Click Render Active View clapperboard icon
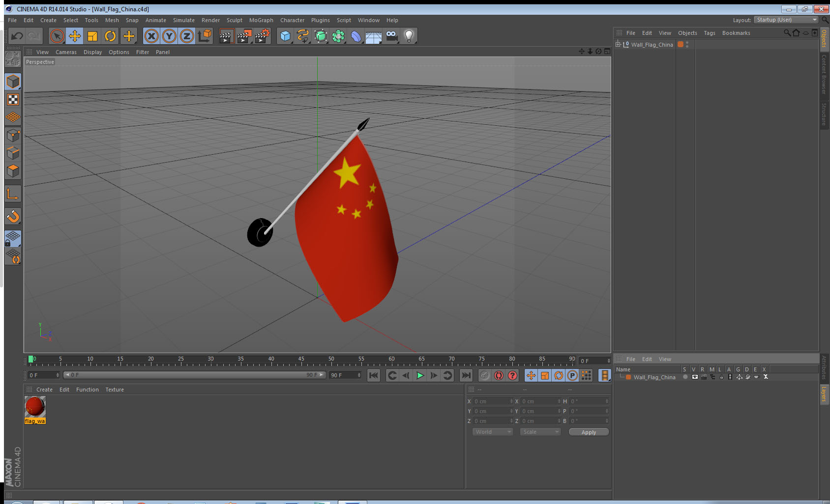This screenshot has height=504, width=830. pos(226,36)
